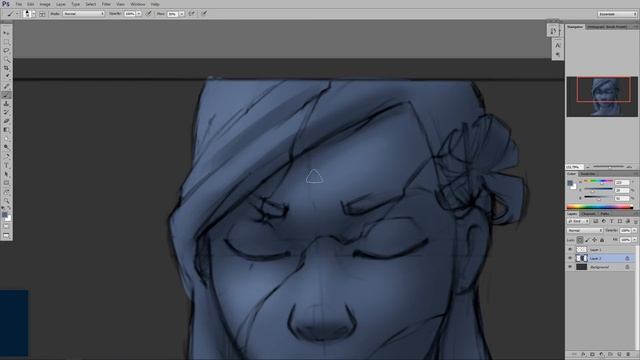Screen dimensions: 640x360
Task: Click the Navigator zoom percentage field
Action: tap(574, 167)
